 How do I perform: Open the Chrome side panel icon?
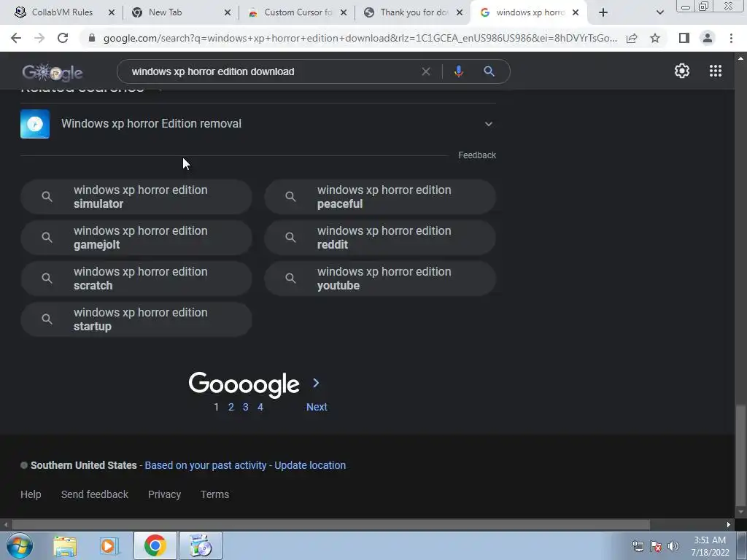coord(684,38)
